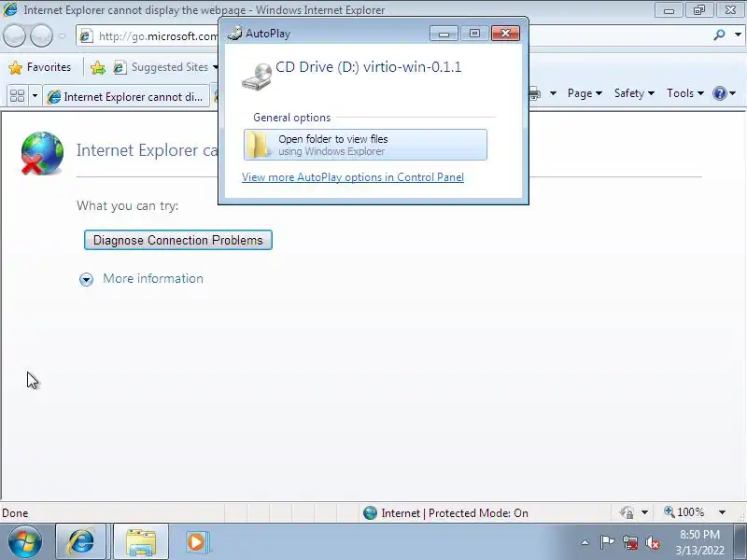
Task: Click the More information text link
Action: 153,278
